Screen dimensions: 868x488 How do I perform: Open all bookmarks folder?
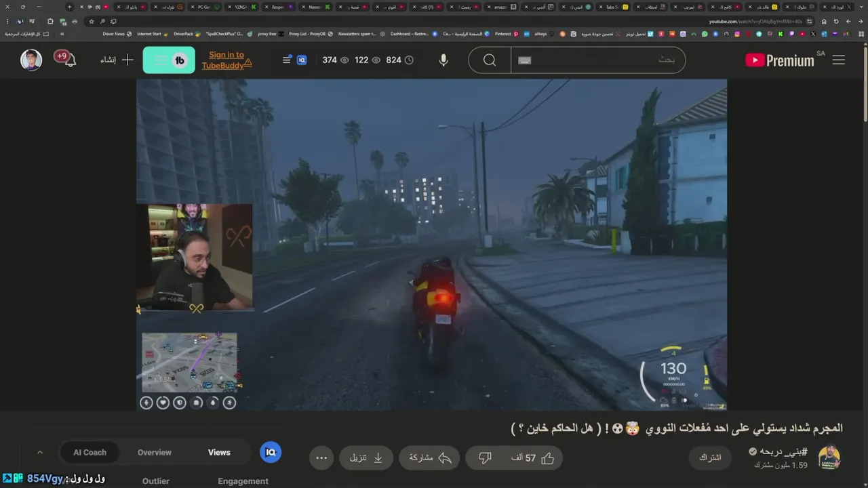[27, 34]
